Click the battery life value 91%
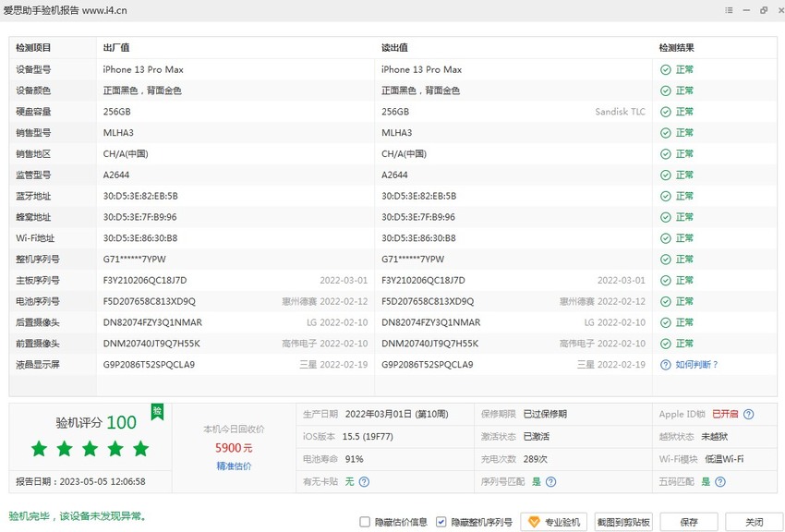Screen dimensions: 785x532 354,459
